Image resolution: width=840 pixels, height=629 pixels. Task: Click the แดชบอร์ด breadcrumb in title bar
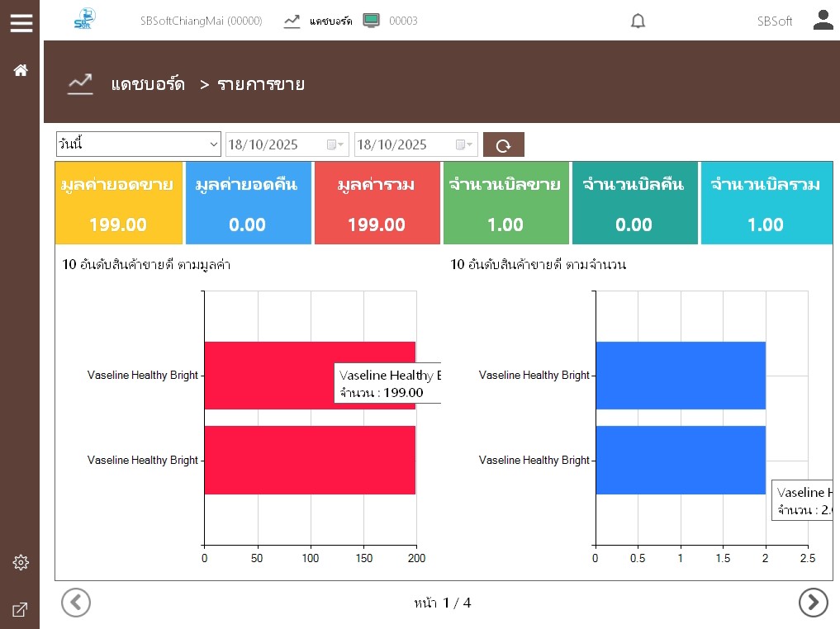coord(148,84)
